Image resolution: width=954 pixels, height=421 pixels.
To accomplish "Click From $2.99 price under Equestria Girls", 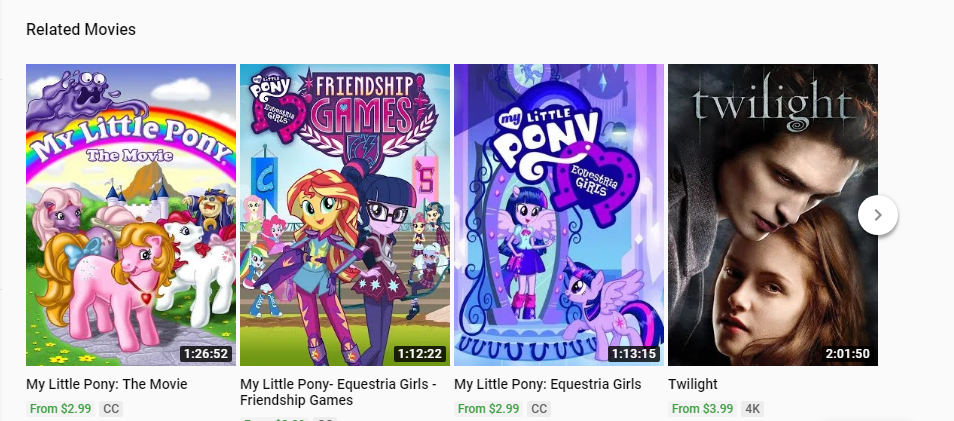I will click(x=488, y=408).
